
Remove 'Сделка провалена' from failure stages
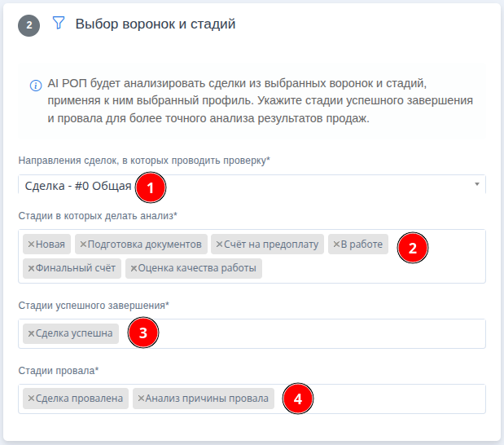[x=31, y=399]
